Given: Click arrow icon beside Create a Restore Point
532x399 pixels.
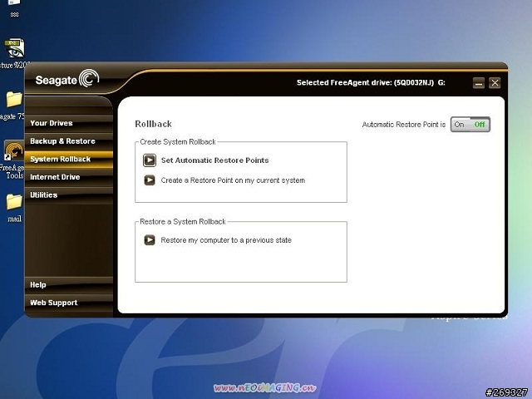Looking at the screenshot, I should pos(150,180).
